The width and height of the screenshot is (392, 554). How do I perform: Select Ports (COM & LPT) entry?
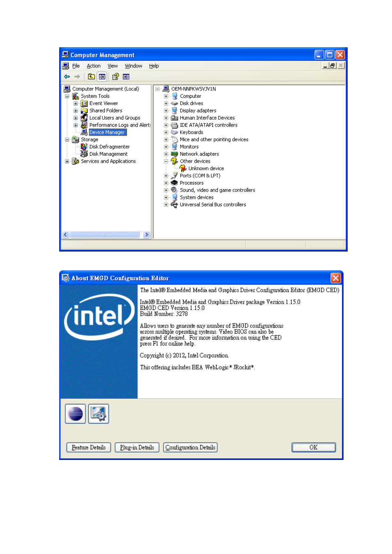click(200, 176)
